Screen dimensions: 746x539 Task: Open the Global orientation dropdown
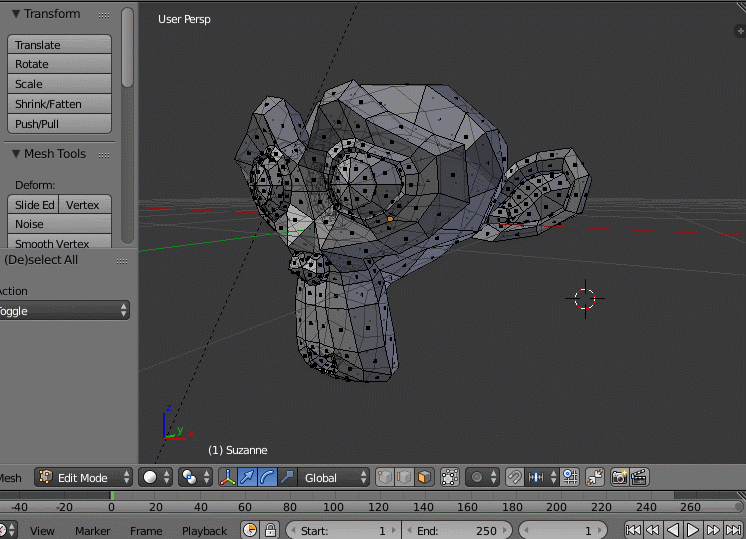click(x=335, y=477)
